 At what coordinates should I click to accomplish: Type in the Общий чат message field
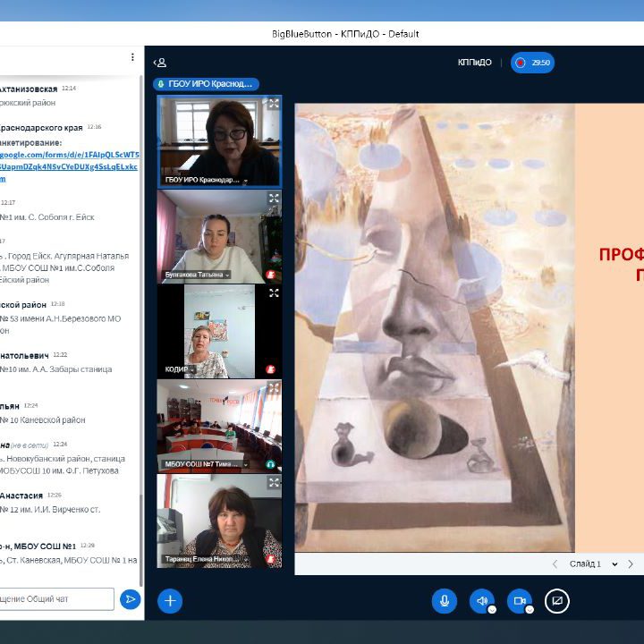point(57,598)
